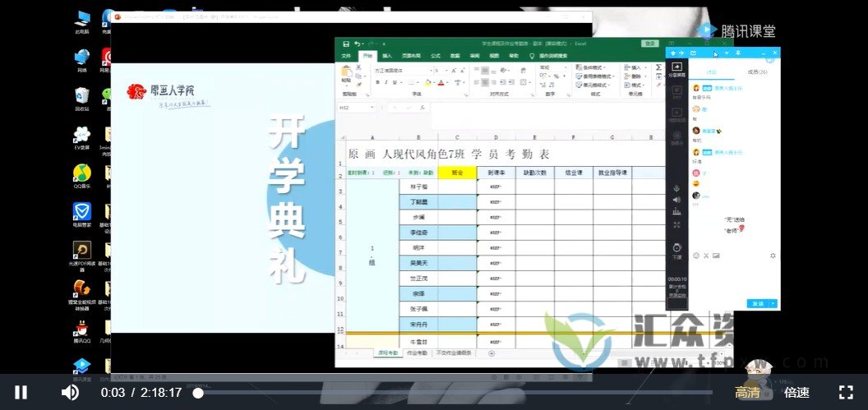This screenshot has width=868, height=410.
Task: Open the 腾讯QQ desktop icon
Action: click(82, 332)
